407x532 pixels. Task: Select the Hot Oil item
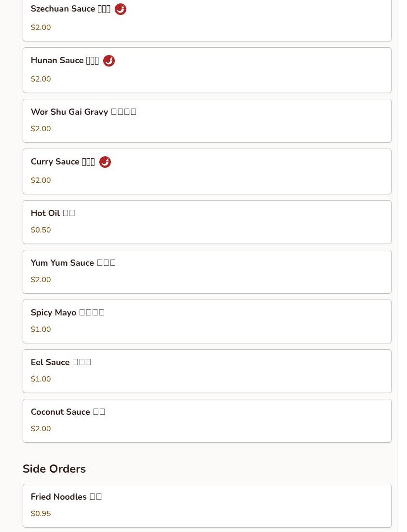[207, 222]
